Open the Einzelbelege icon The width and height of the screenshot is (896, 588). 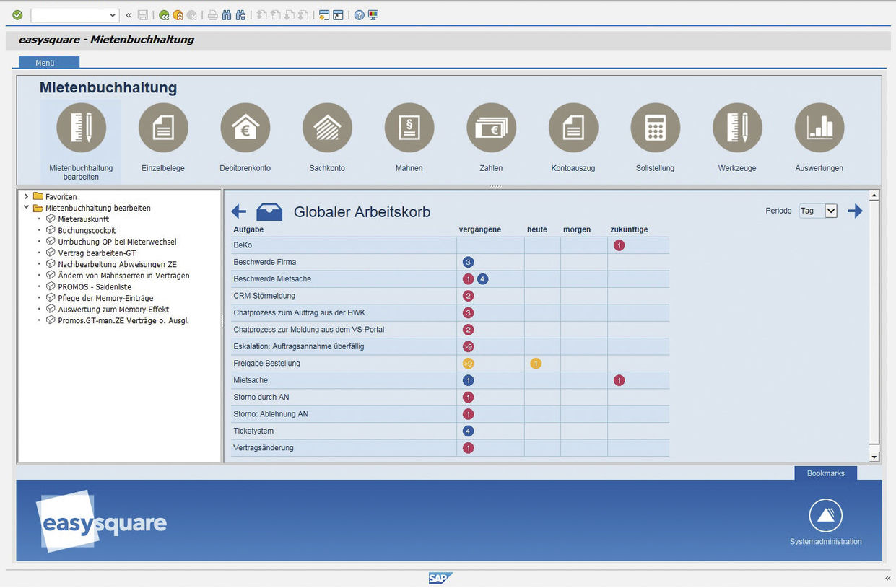[163, 128]
